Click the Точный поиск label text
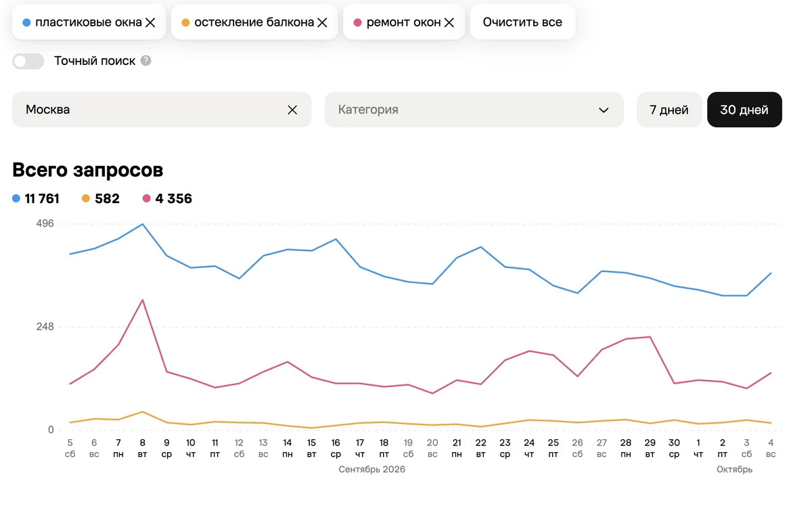Screen dimensions: 812x528 (95, 61)
